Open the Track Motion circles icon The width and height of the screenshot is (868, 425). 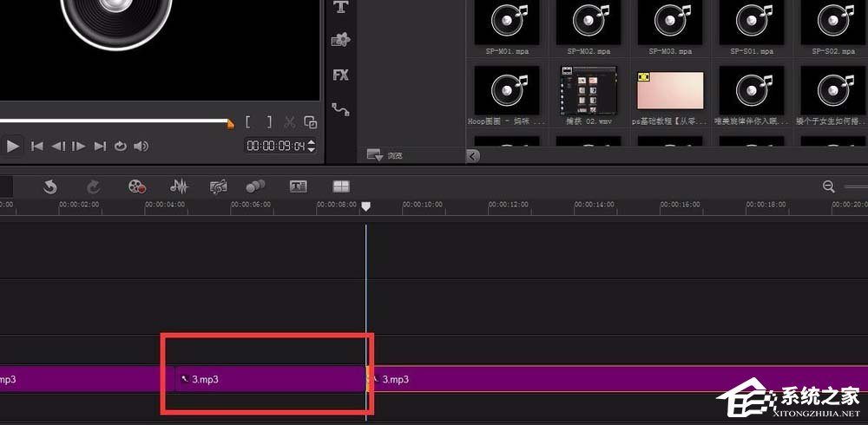(255, 186)
